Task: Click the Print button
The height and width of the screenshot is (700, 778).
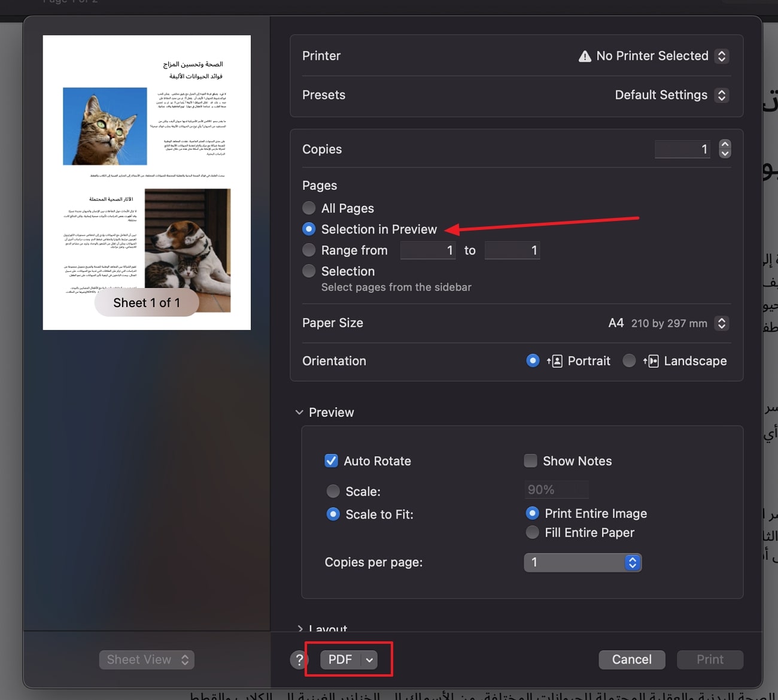Action: [710, 659]
